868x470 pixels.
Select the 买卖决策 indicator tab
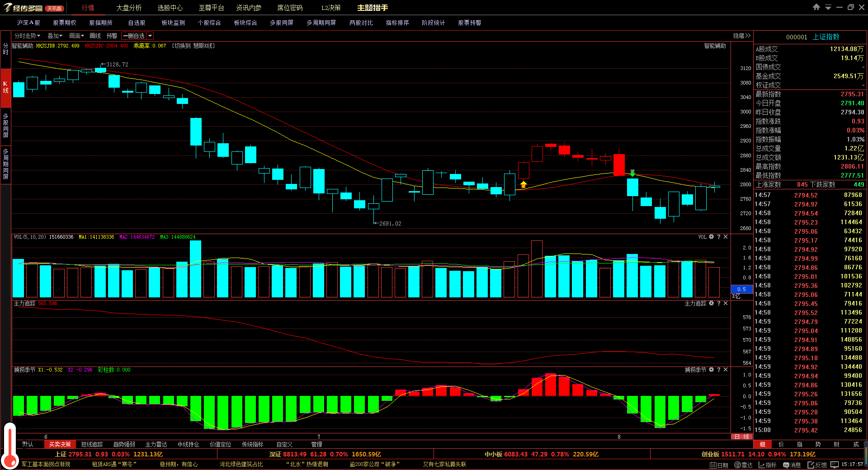60,444
